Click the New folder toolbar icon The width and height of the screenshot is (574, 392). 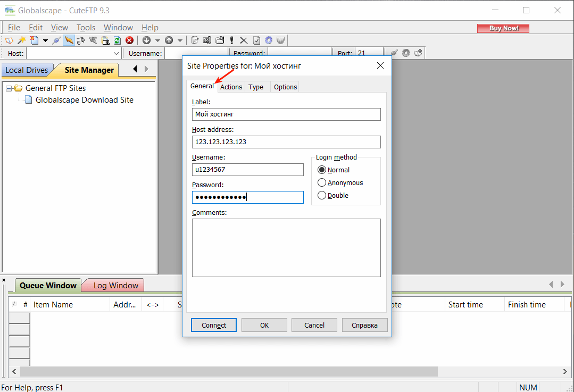220,40
